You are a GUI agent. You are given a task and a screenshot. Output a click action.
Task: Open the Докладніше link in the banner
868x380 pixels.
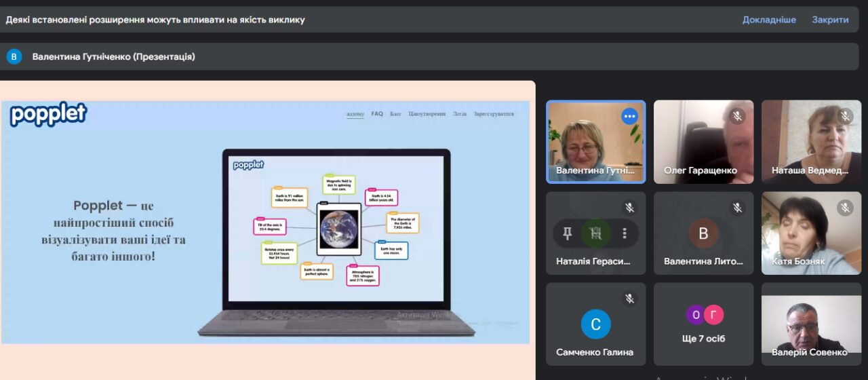coord(769,20)
